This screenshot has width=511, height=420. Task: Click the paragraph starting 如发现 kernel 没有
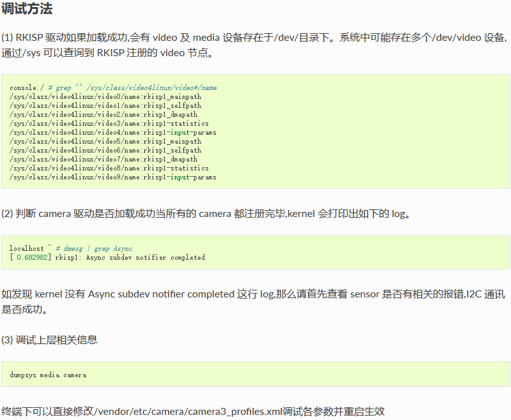253,301
